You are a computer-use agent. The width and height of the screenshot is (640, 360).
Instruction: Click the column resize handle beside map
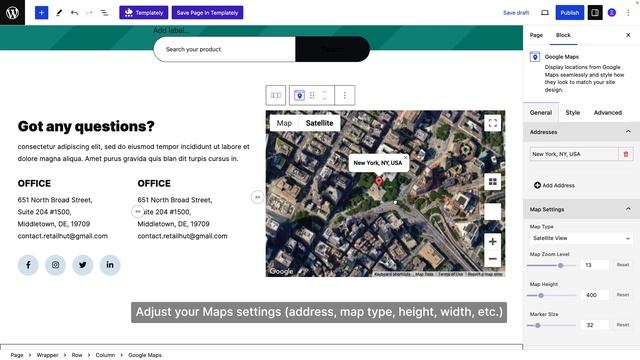point(257,197)
